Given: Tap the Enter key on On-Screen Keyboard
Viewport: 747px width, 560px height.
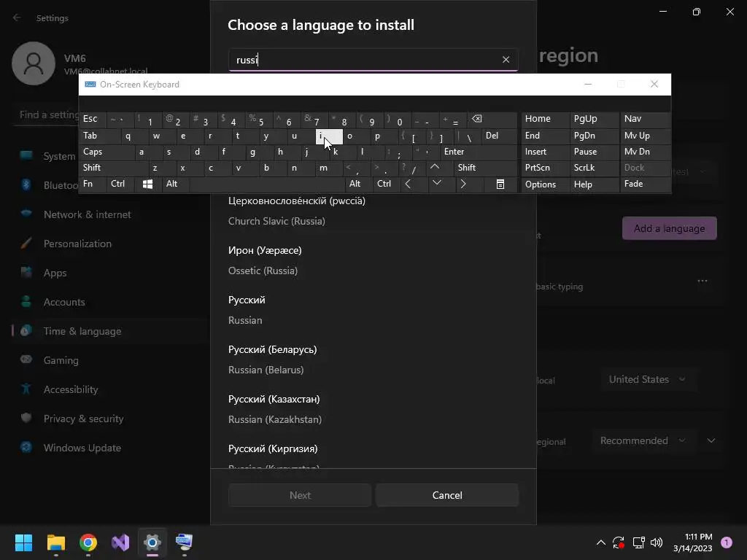Looking at the screenshot, I should click(479, 152).
